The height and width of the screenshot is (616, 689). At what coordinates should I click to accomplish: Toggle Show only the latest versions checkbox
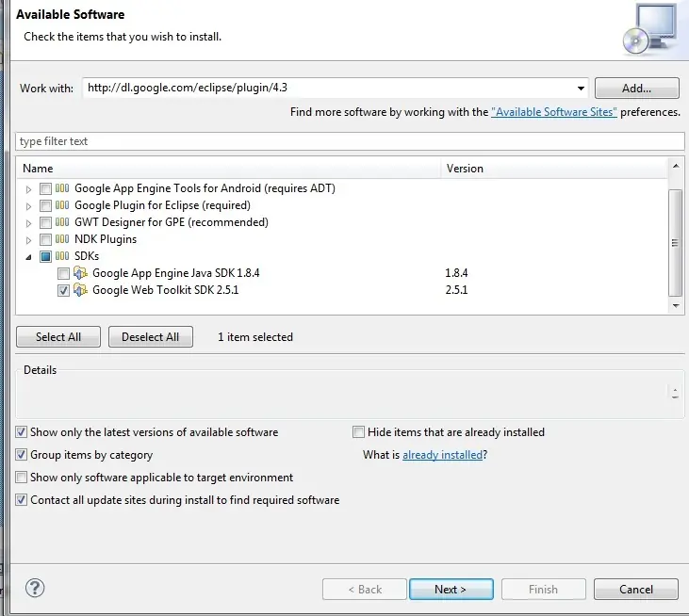(21, 432)
